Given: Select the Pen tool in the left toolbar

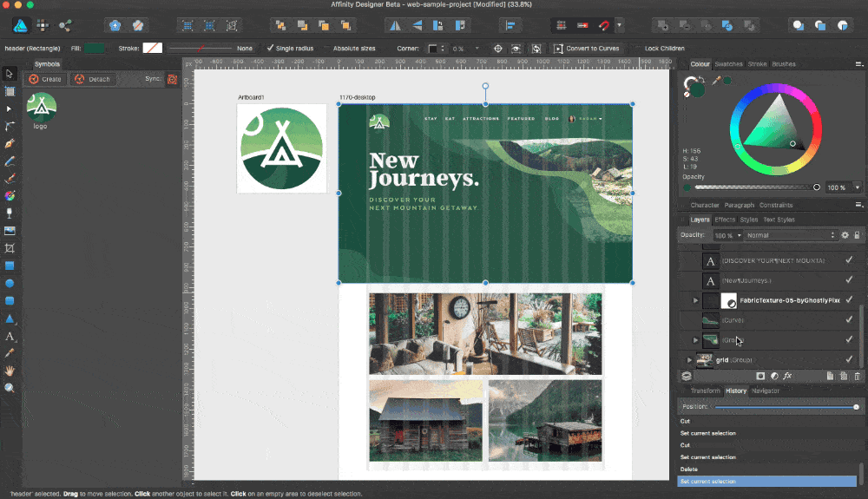Looking at the screenshot, I should (x=10, y=144).
